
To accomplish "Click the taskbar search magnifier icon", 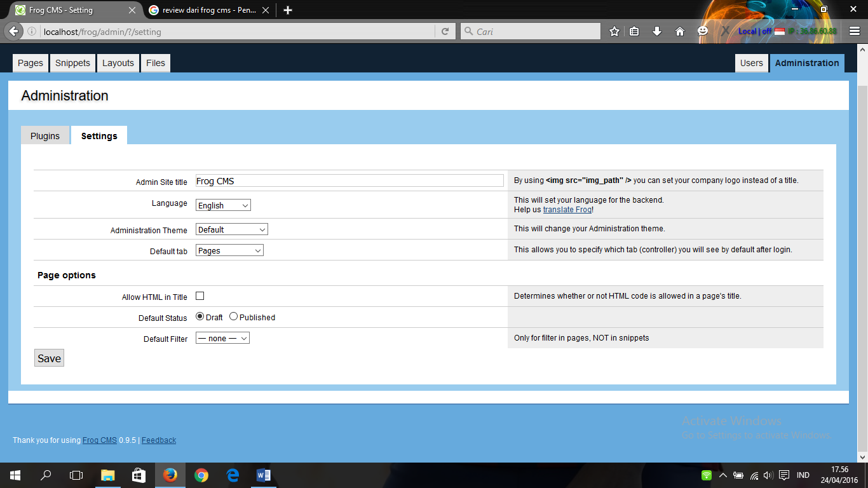I will click(46, 475).
